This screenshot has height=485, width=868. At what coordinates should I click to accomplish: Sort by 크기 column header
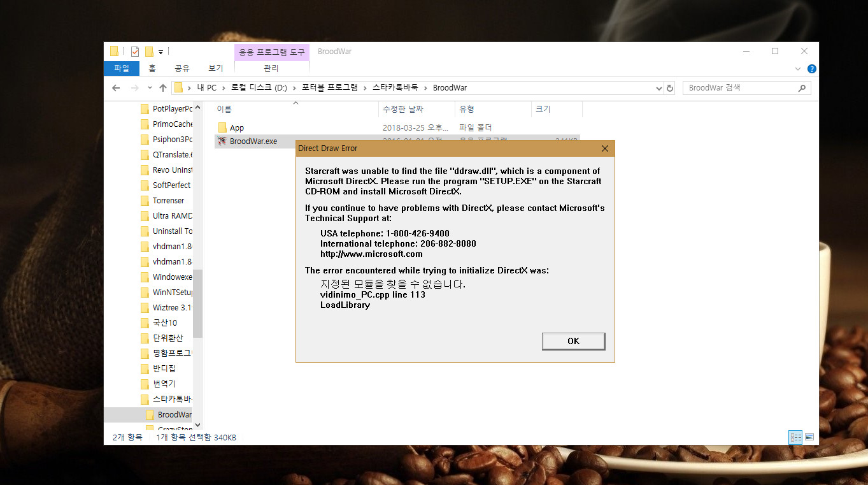[556, 109]
